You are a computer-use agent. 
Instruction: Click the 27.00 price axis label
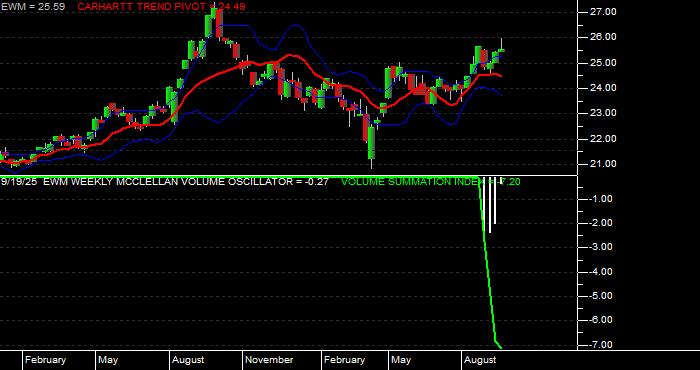click(x=604, y=12)
